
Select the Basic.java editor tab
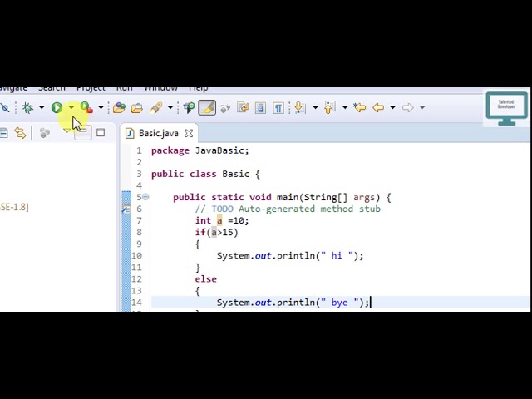[x=159, y=133]
